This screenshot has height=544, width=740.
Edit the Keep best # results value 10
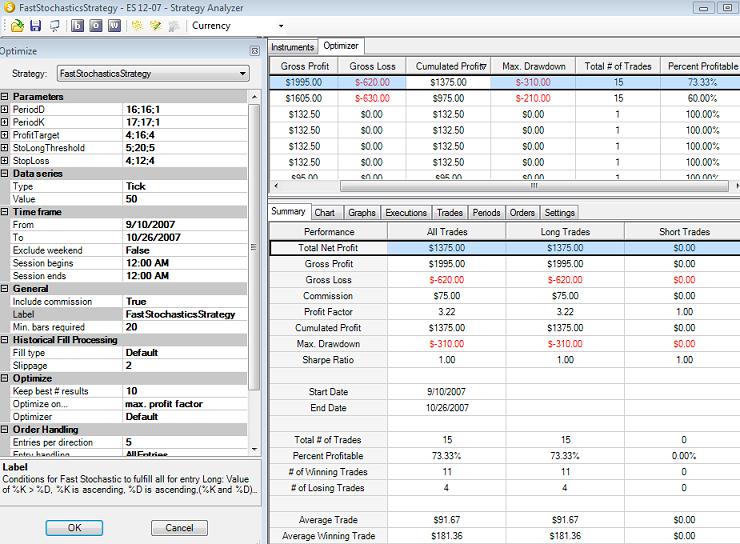tap(185, 391)
